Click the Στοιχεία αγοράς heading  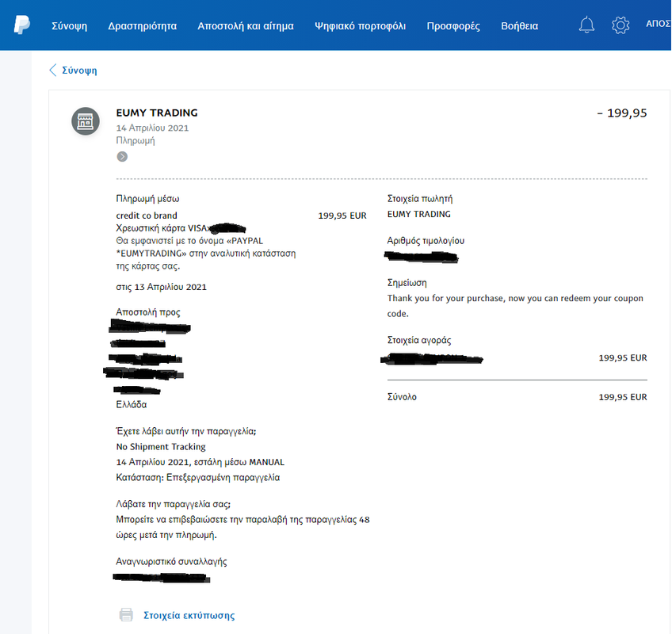(418, 340)
